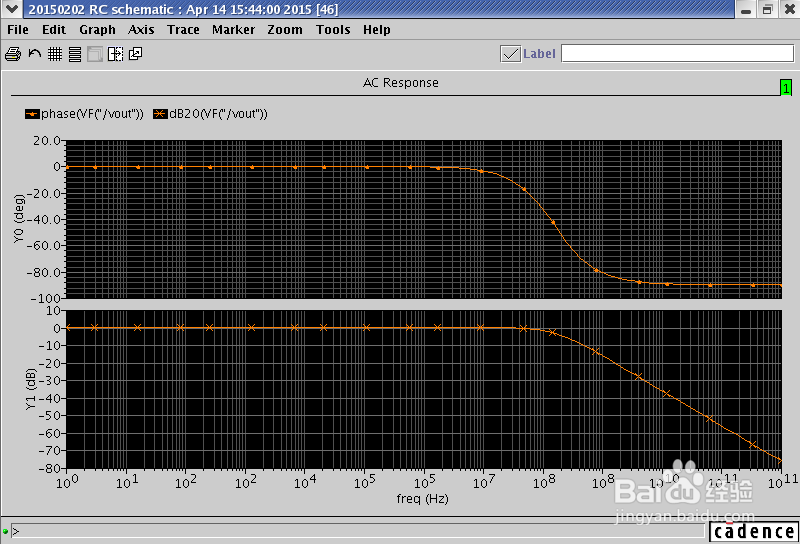Select the Y0 (deg) axis label
Image resolution: width=800 pixels, height=544 pixels.
[19, 218]
